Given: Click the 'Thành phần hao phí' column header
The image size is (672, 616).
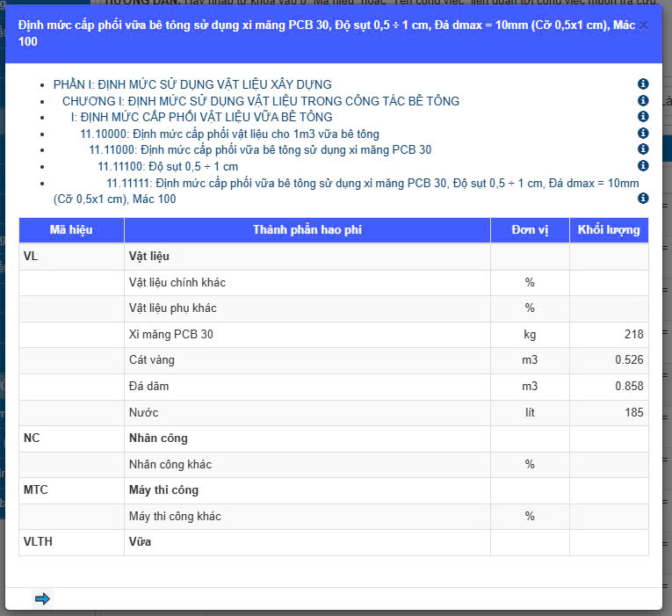Looking at the screenshot, I should [307, 230].
